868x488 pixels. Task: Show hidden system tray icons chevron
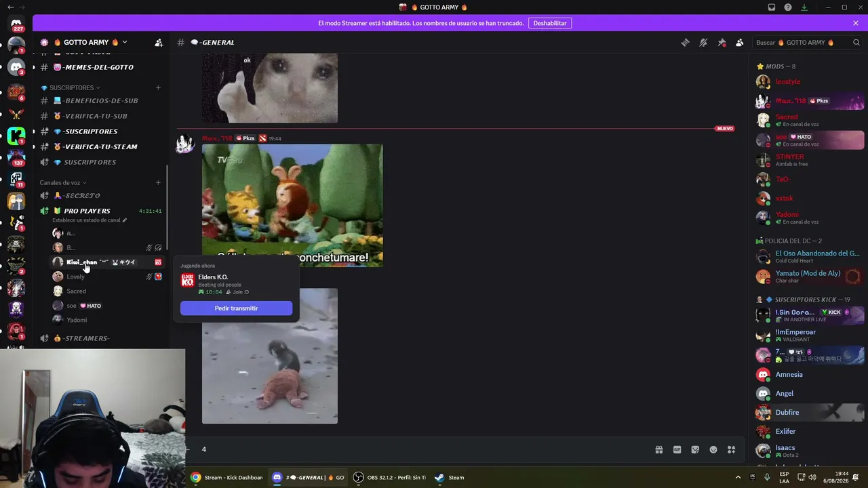pos(738,477)
